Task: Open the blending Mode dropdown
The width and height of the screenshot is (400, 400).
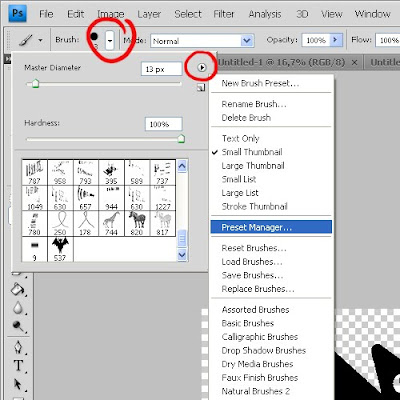Action: point(202,41)
